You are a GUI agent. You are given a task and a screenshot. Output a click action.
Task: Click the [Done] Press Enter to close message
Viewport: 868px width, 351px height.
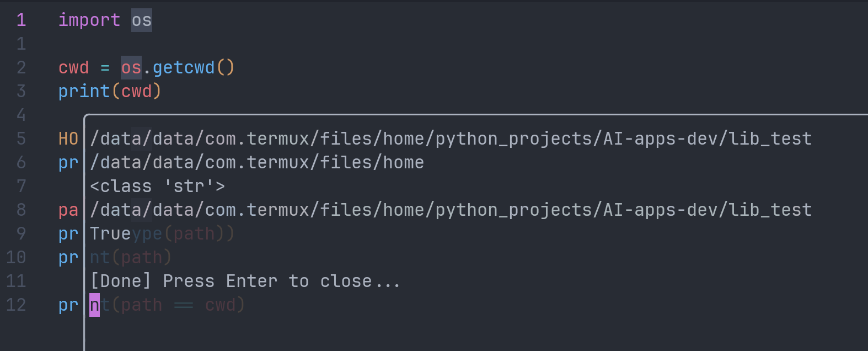245,281
